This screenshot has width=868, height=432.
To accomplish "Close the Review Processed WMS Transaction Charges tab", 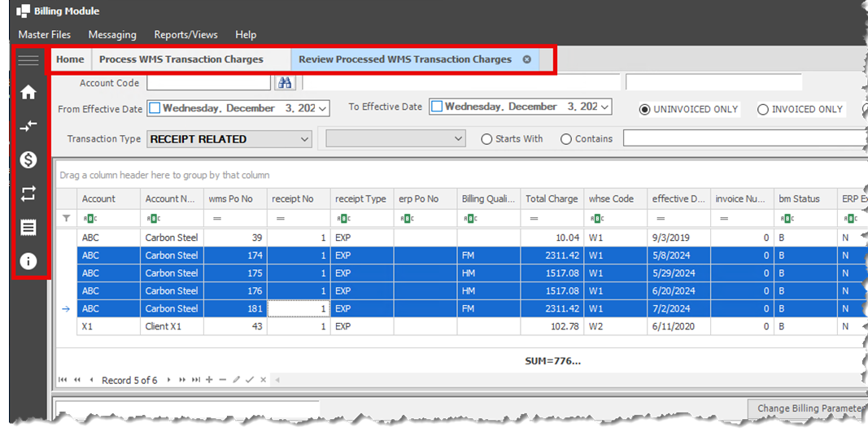I will (527, 59).
